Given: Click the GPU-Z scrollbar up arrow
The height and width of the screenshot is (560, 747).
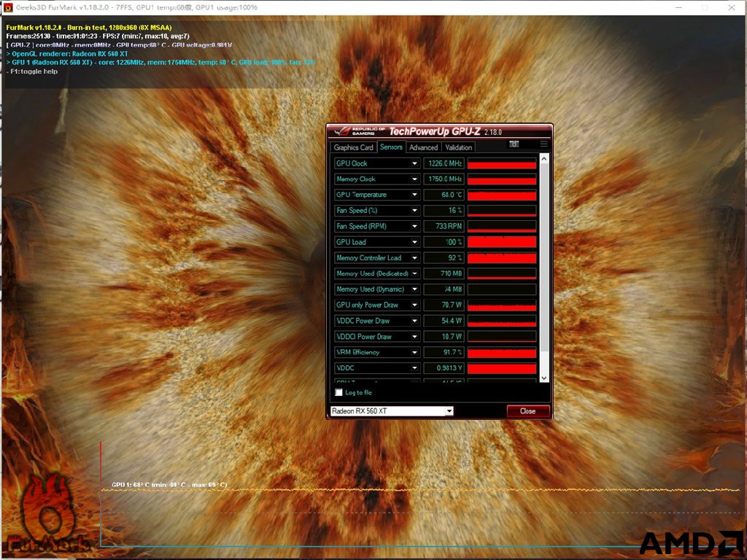Looking at the screenshot, I should coord(544,158).
